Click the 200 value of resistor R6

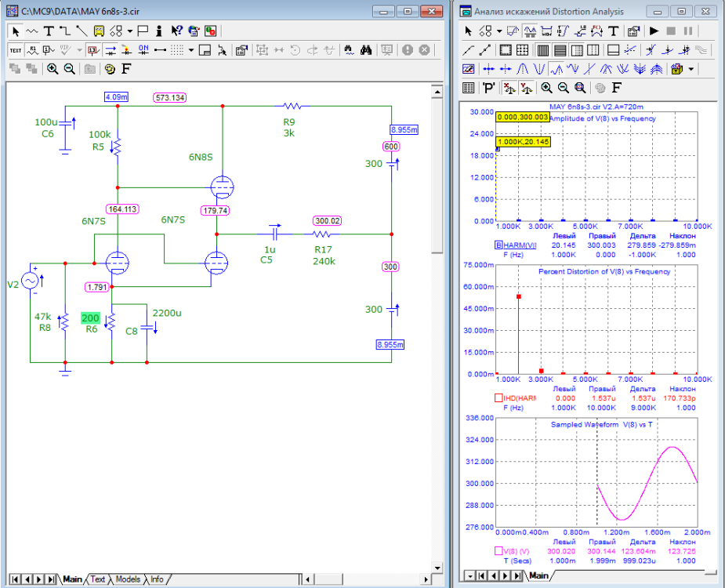click(90, 318)
